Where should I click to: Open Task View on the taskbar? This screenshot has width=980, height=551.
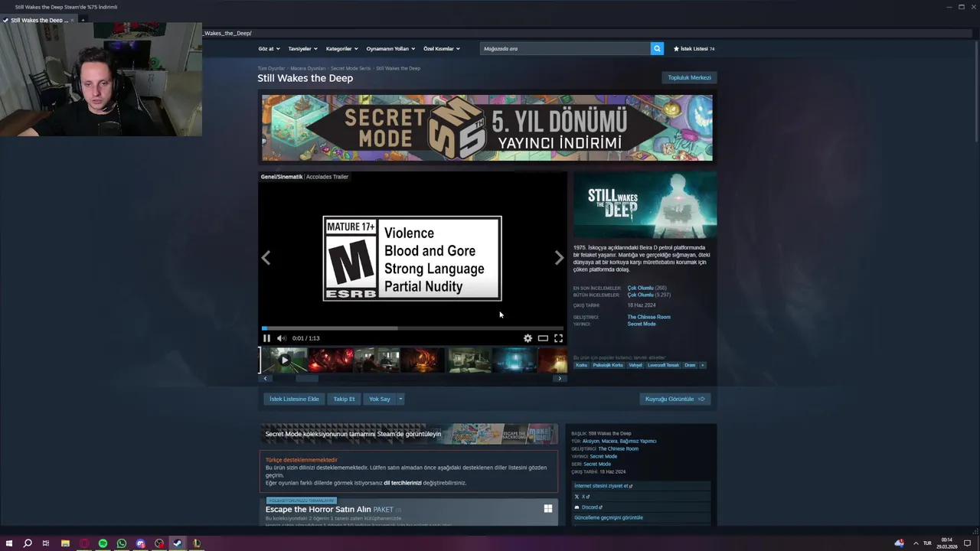click(x=46, y=543)
